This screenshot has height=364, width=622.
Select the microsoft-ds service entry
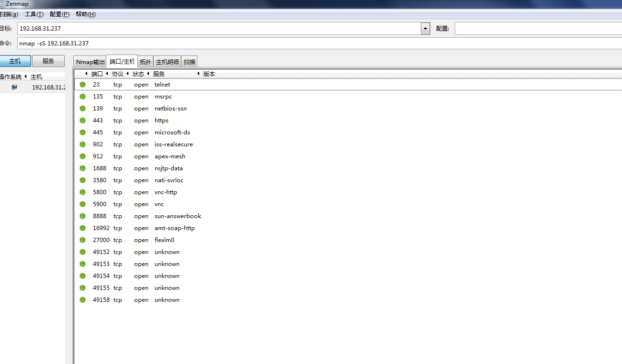coord(172,132)
